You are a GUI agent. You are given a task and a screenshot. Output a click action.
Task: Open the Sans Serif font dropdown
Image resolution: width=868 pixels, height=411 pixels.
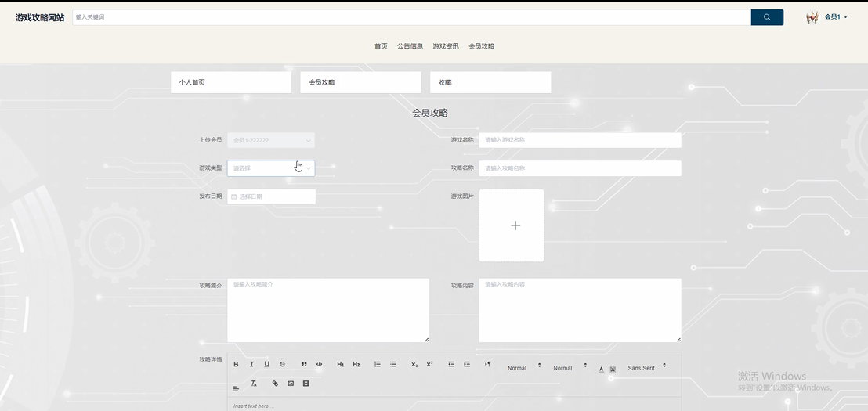pyautogui.click(x=646, y=368)
